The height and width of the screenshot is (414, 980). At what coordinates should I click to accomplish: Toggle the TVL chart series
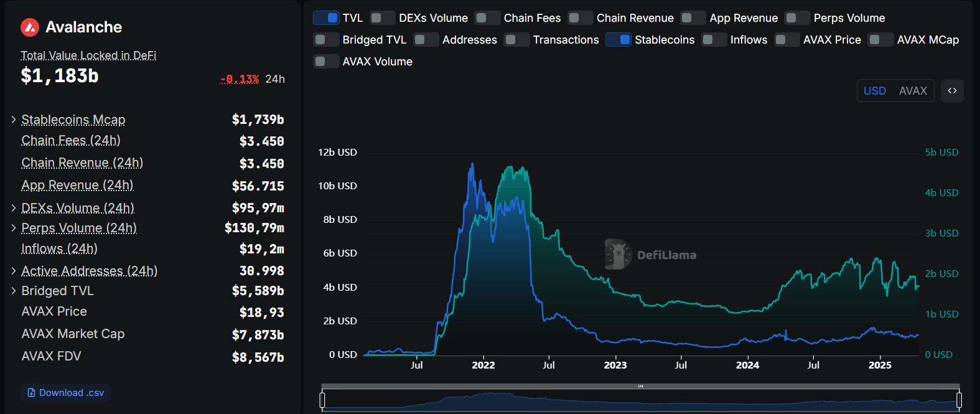326,18
